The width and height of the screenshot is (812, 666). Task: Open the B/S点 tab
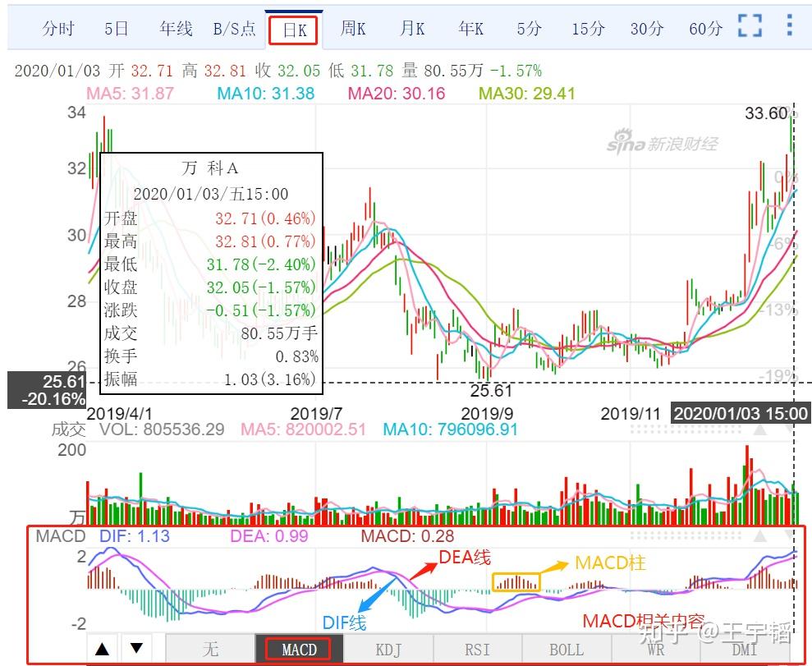tap(235, 27)
